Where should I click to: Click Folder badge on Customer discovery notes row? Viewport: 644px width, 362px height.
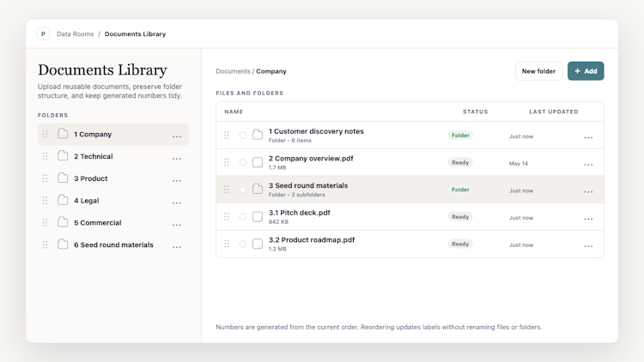point(460,136)
